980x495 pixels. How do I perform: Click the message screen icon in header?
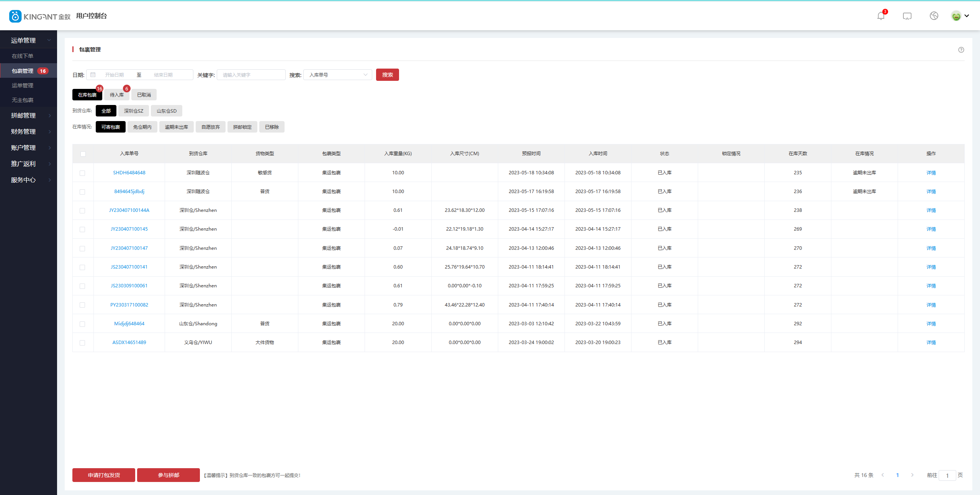click(x=907, y=16)
